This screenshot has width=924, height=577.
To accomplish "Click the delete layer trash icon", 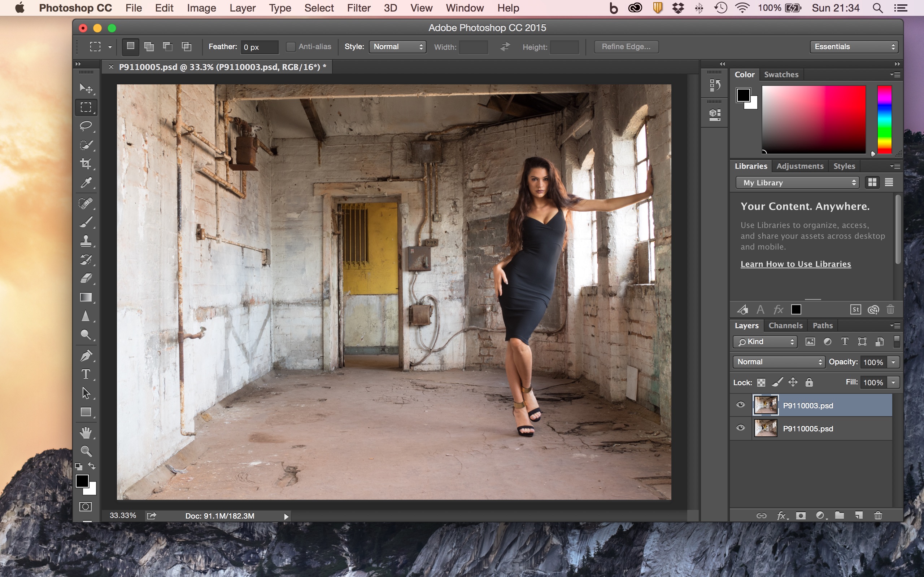I will point(878,516).
